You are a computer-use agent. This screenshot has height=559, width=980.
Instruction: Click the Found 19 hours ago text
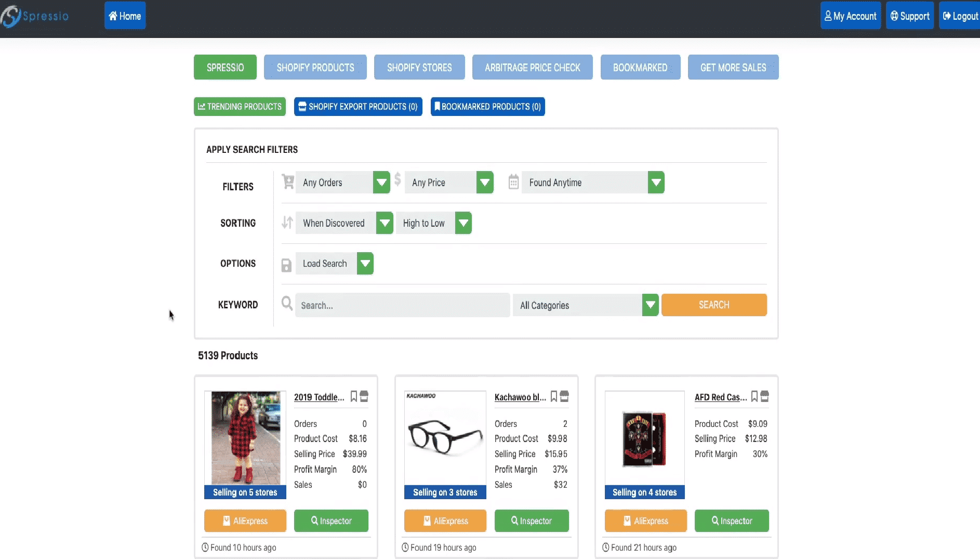[x=443, y=548]
